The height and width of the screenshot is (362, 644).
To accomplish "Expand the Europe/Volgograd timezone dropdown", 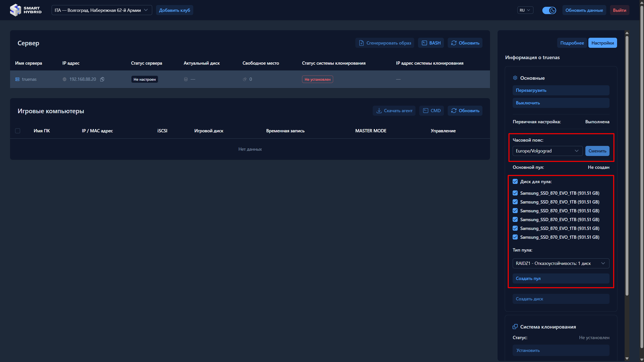I will [x=547, y=151].
